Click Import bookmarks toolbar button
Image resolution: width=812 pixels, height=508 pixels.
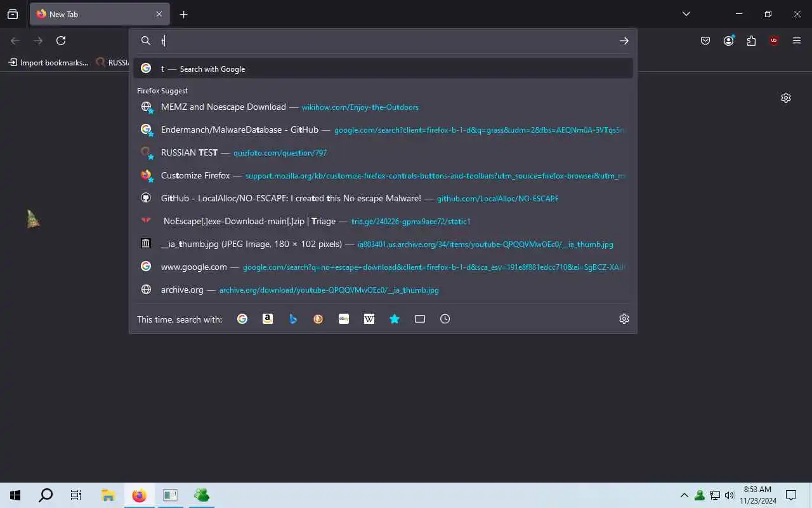(49, 62)
